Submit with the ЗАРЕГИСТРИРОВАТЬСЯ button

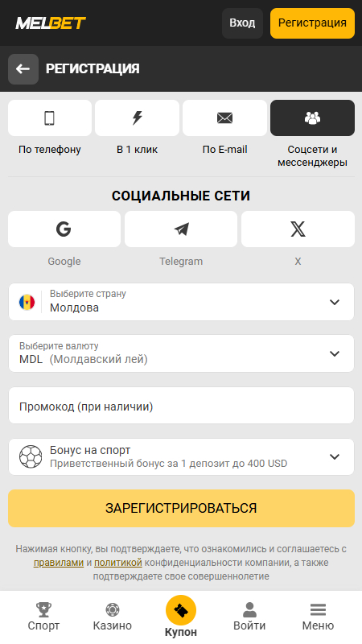(x=181, y=508)
